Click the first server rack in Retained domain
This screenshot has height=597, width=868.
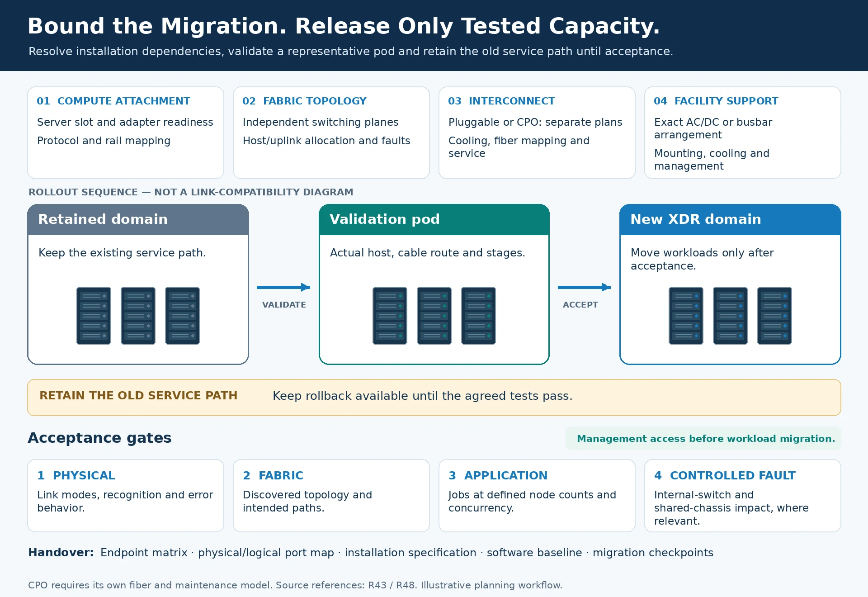click(x=94, y=316)
